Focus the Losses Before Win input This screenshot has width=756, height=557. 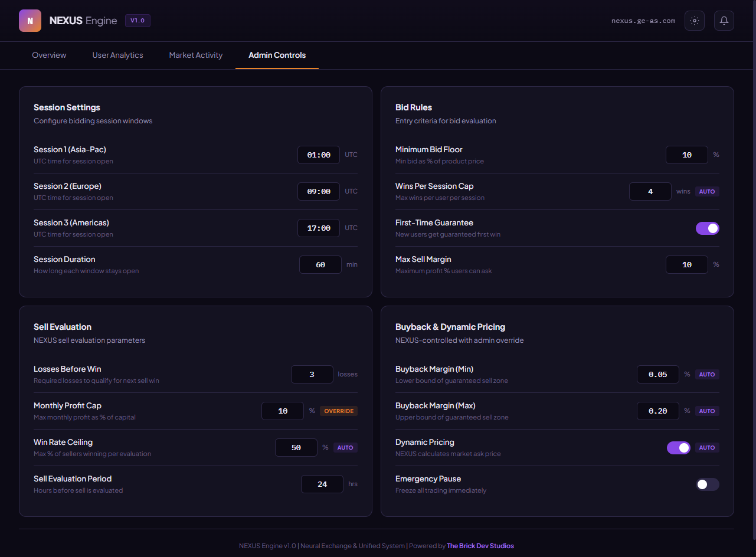click(312, 375)
